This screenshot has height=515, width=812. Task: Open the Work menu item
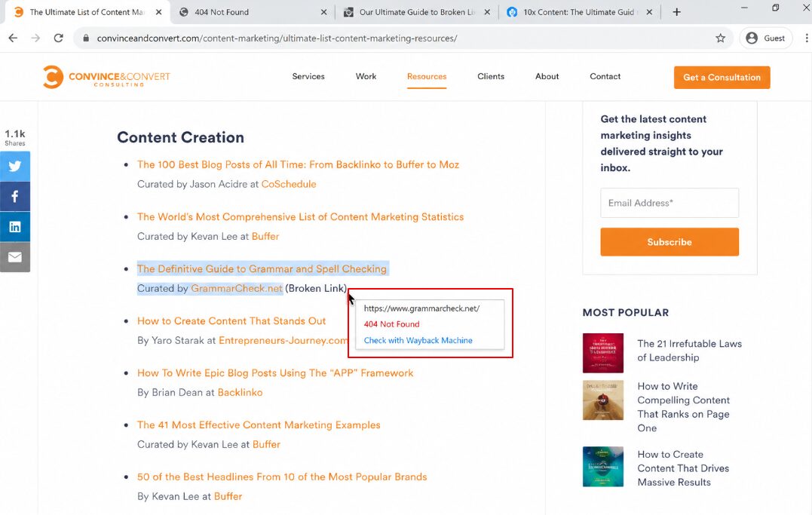366,76
